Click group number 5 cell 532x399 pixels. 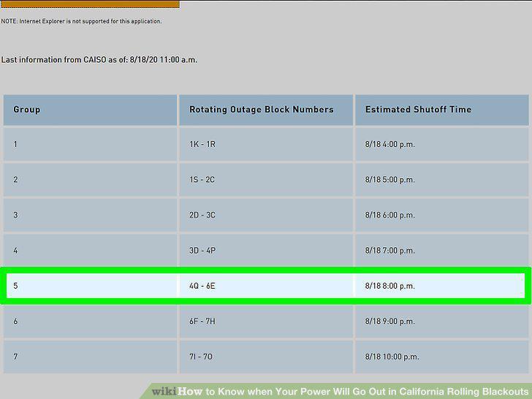click(91, 286)
